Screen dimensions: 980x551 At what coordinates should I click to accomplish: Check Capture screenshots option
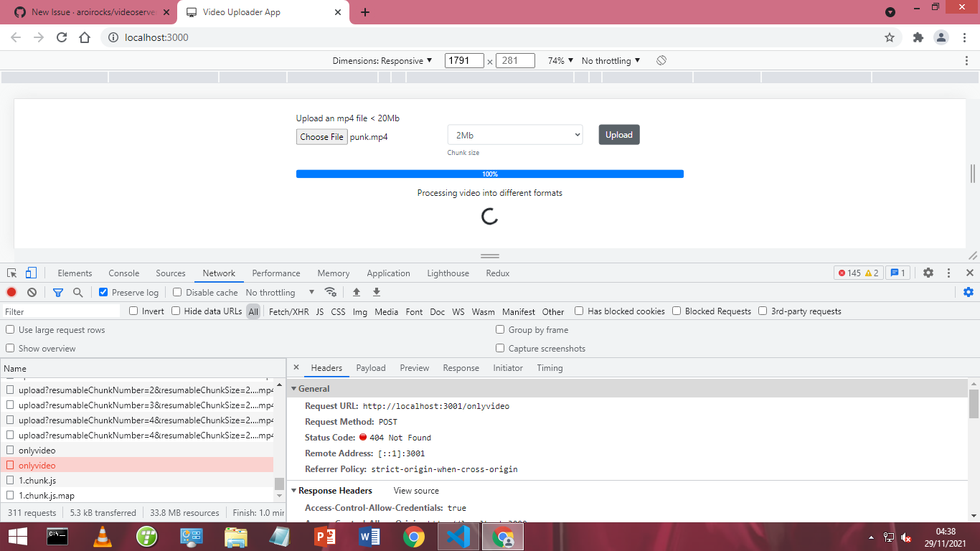pyautogui.click(x=500, y=349)
